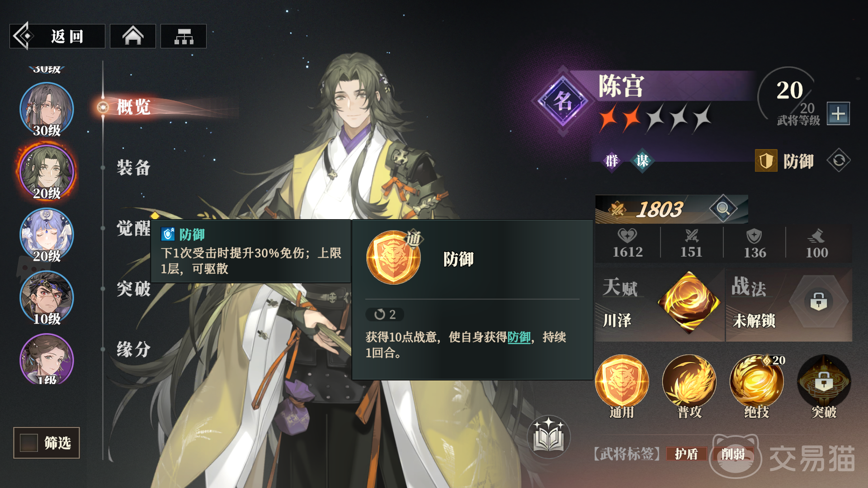Image resolution: width=868 pixels, height=488 pixels.
Task: Click the underlined 防御 link in description
Action: (519, 337)
